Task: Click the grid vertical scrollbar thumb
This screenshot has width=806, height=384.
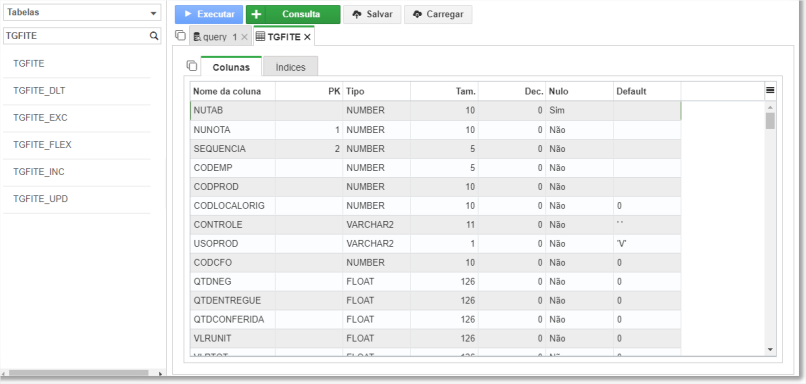Action: pyautogui.click(x=770, y=121)
